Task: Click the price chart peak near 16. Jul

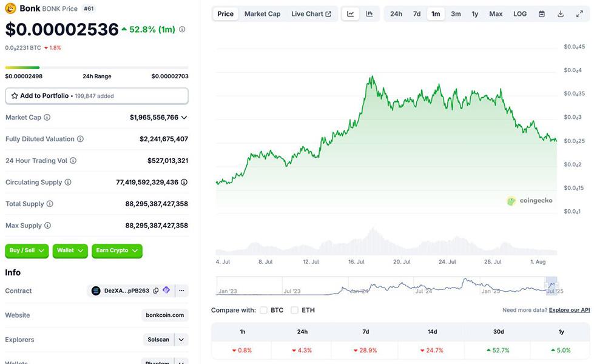Action: click(x=371, y=77)
